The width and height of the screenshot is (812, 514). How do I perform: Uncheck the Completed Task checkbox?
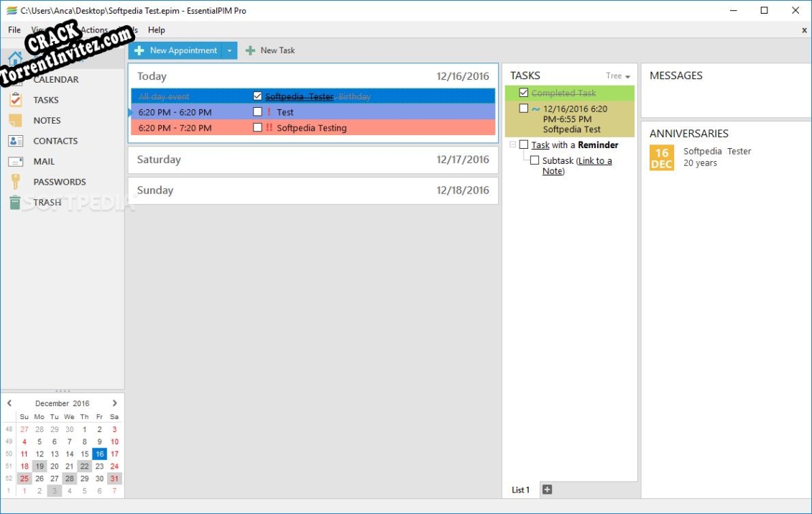pos(524,93)
